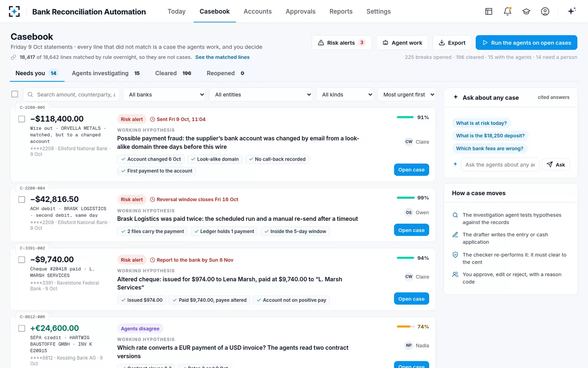Open the user profile icon
This screenshot has height=368, width=588.
[545, 11]
